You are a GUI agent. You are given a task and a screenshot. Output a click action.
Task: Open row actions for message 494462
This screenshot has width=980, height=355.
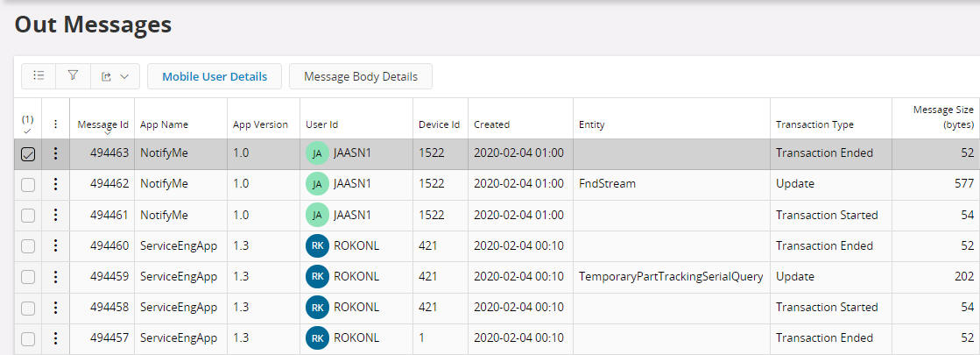pyautogui.click(x=55, y=184)
